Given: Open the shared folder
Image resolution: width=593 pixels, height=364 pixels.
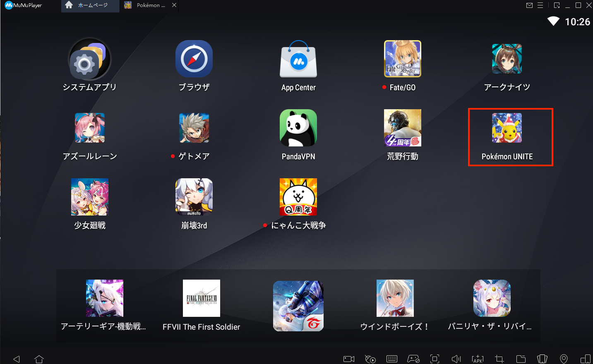Looking at the screenshot, I should click(521, 359).
